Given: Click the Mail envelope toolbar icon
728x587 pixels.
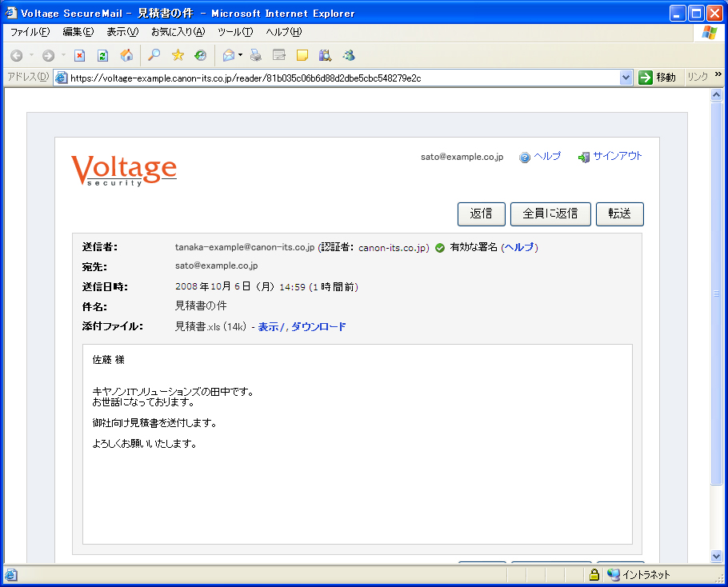Looking at the screenshot, I should (229, 56).
